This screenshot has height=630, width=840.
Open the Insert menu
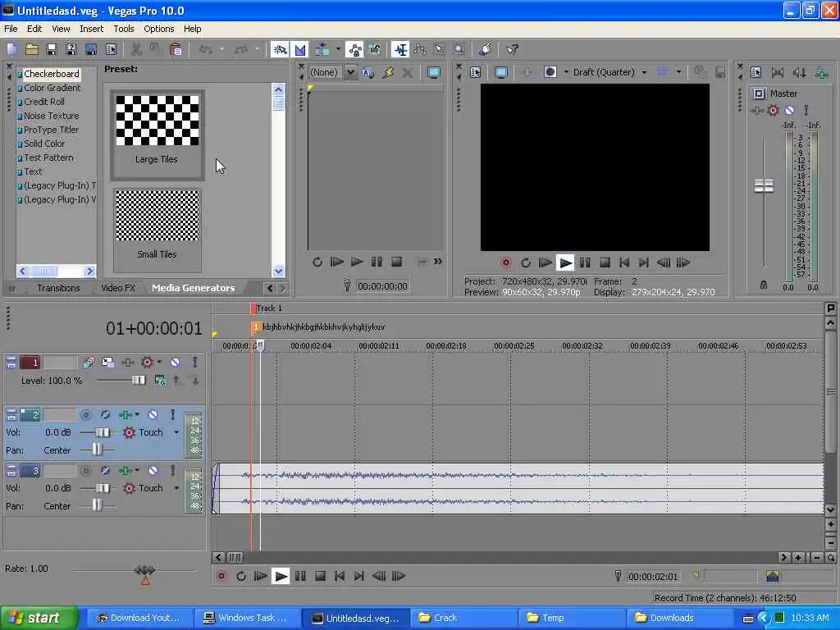tap(92, 29)
